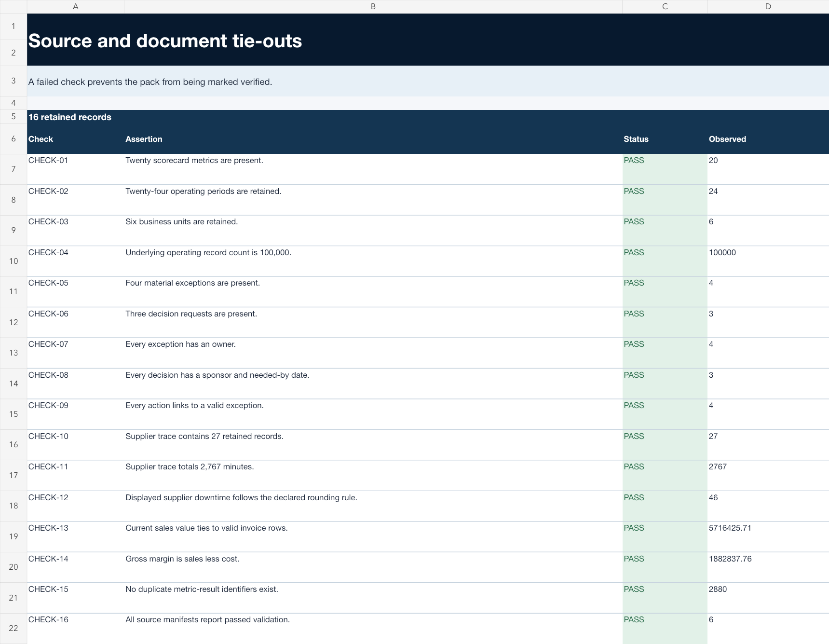Image resolution: width=829 pixels, height=644 pixels.
Task: Select cell CHECK-08
Action: pos(75,384)
